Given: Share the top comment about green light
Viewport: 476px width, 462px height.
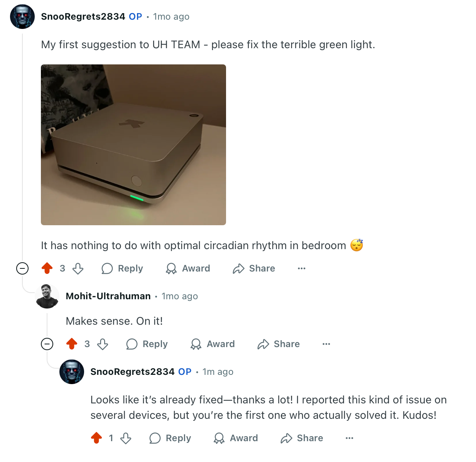Looking at the screenshot, I should click(254, 268).
